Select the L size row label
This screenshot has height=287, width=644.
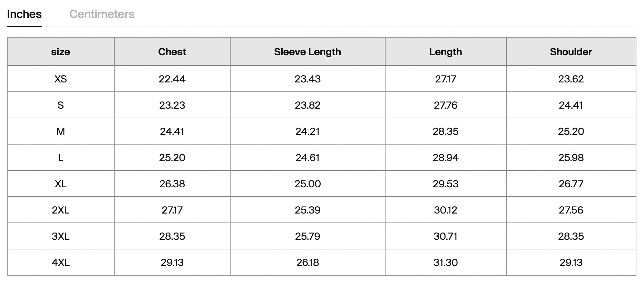[60, 158]
